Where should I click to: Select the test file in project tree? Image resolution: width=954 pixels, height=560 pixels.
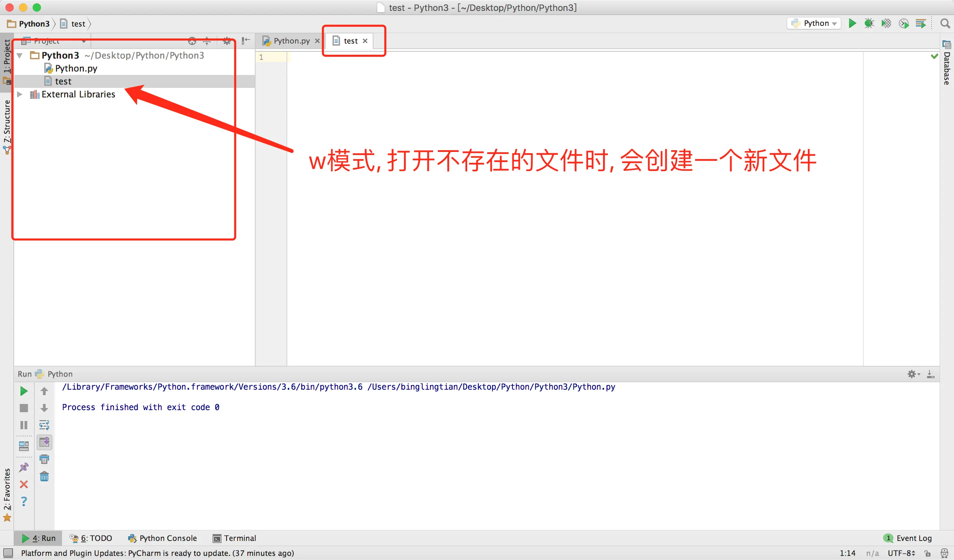63,81
